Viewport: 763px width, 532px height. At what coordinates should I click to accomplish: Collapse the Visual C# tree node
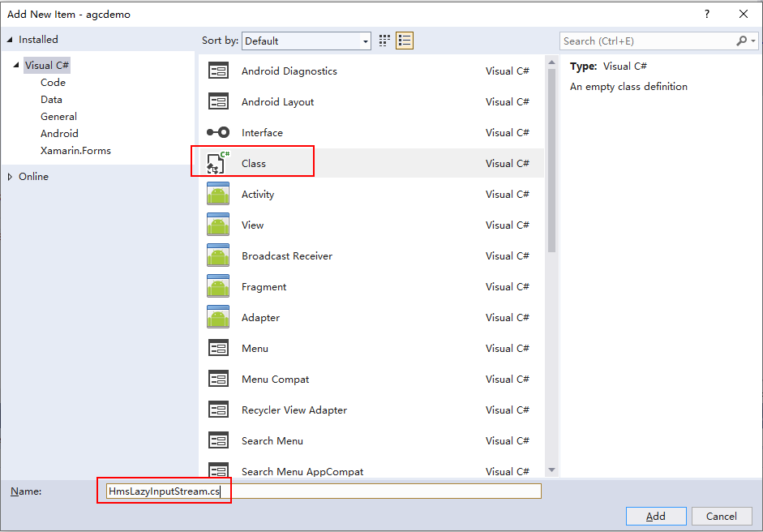coord(16,66)
